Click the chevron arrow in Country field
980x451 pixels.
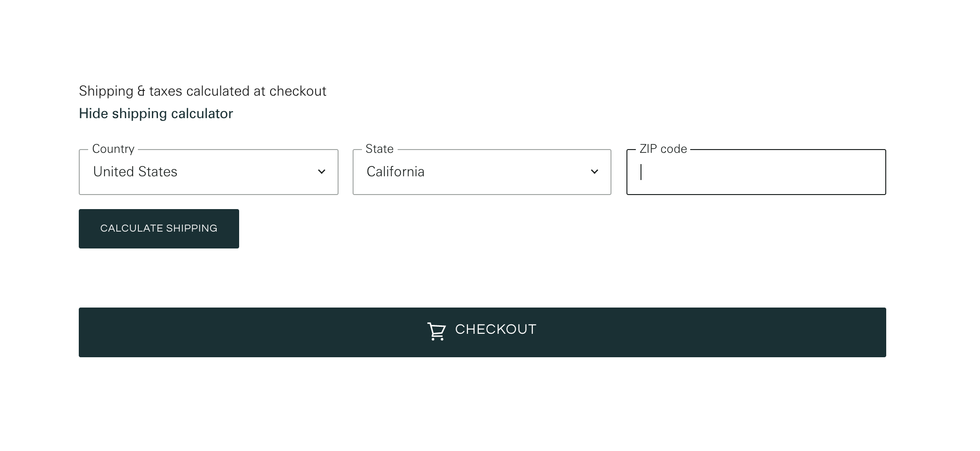click(322, 172)
